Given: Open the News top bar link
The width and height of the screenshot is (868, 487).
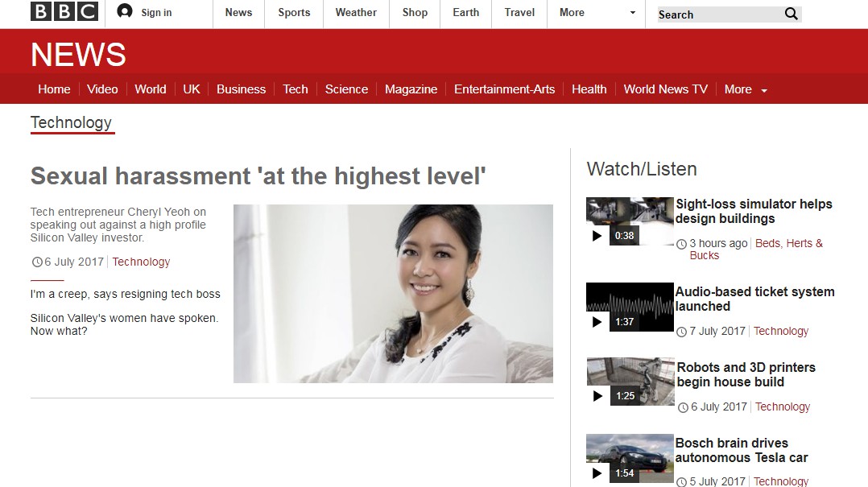Looking at the screenshot, I should tap(238, 12).
